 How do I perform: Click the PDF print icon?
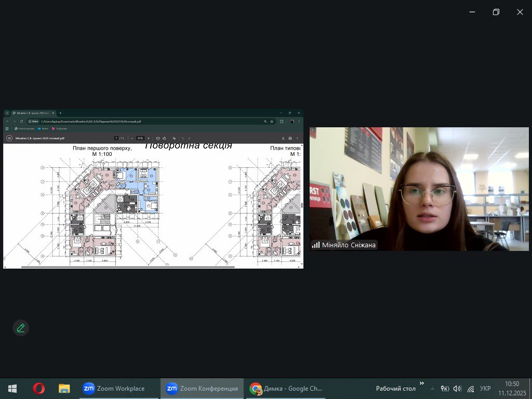point(290,138)
